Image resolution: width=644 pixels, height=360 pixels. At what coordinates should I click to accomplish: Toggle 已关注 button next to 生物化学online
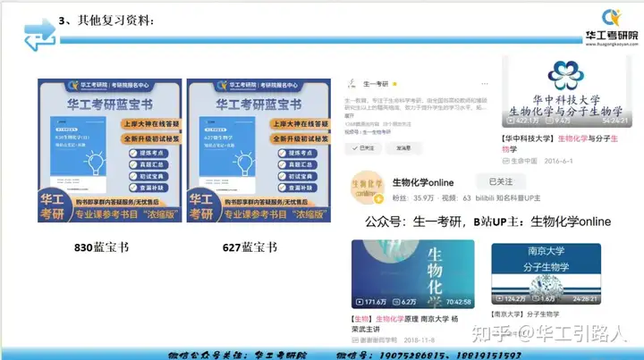coord(500,181)
